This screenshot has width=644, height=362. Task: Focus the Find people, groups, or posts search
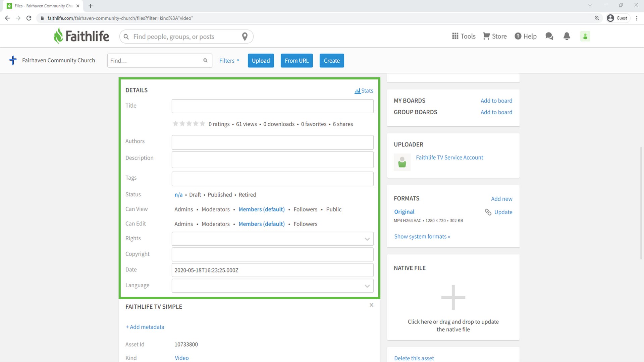point(186,37)
